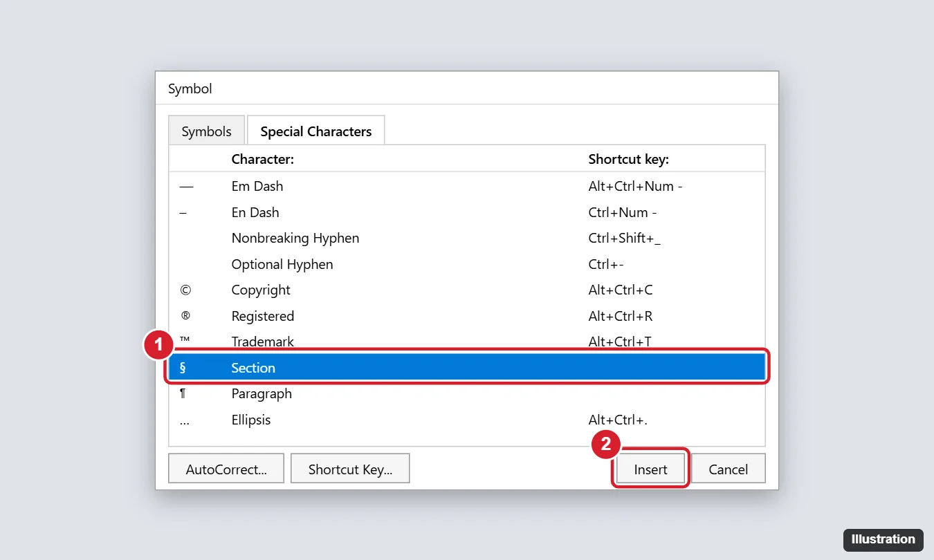Click the © copyright symbol glyph
The width and height of the screenshot is (934, 560).
pyautogui.click(x=185, y=290)
